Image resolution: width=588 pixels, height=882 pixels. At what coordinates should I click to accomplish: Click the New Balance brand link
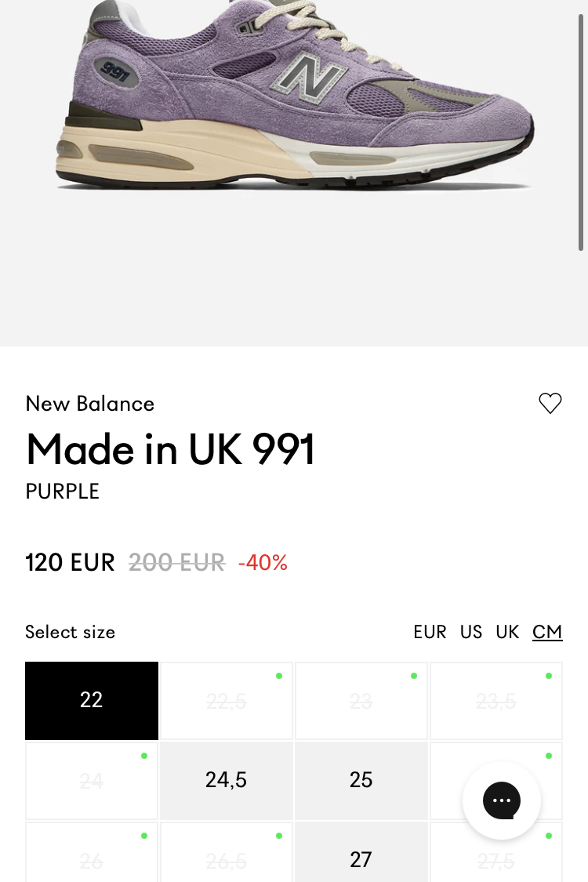[90, 404]
